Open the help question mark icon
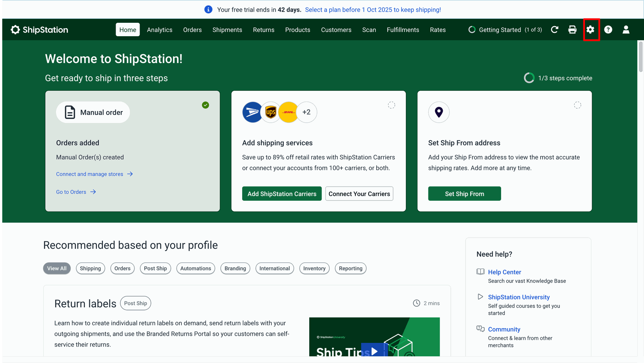Image resolution: width=644 pixels, height=363 pixels. (608, 30)
